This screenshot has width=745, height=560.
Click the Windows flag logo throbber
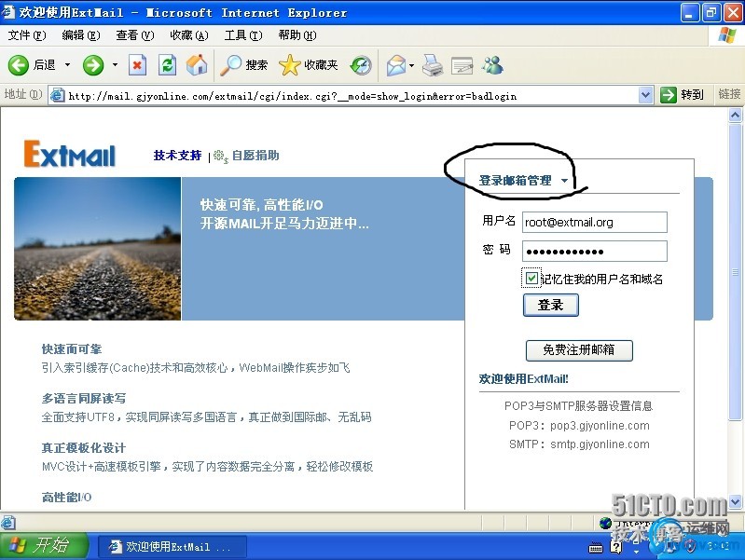click(726, 35)
